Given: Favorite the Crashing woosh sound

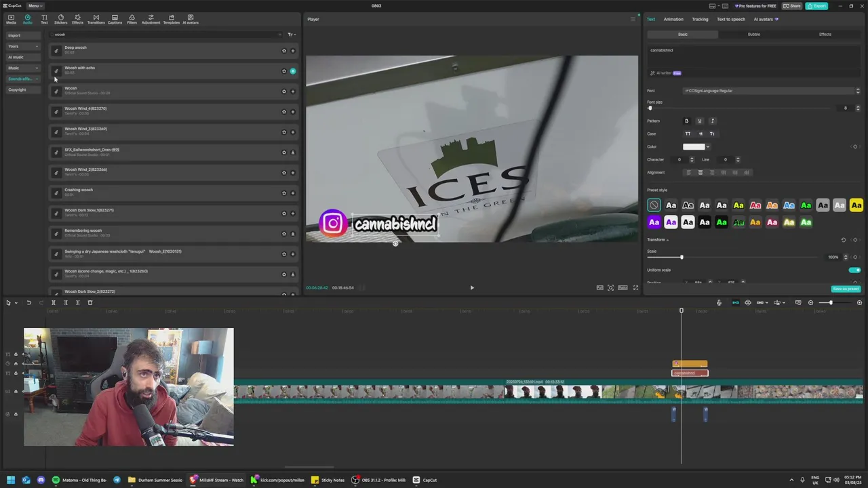Looking at the screenshot, I should (284, 193).
